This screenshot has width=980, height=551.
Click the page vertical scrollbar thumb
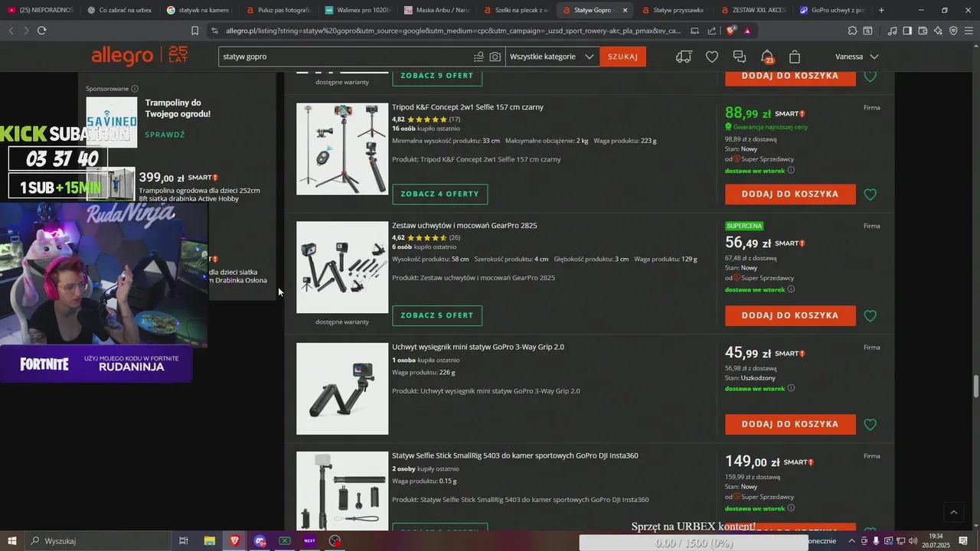point(976,386)
